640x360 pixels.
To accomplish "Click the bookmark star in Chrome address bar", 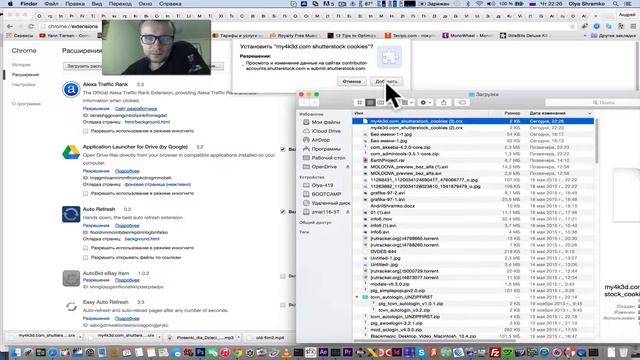I will (572, 26).
